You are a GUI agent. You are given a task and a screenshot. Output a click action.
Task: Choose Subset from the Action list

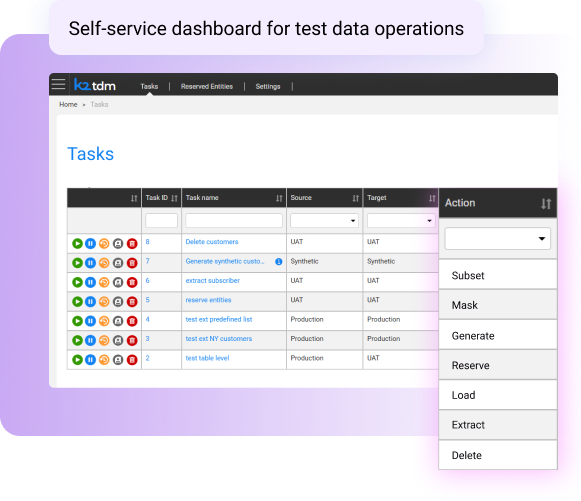click(x=498, y=275)
